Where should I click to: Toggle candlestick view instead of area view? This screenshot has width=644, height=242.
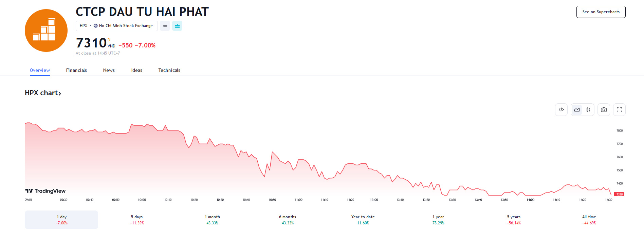coord(588,109)
